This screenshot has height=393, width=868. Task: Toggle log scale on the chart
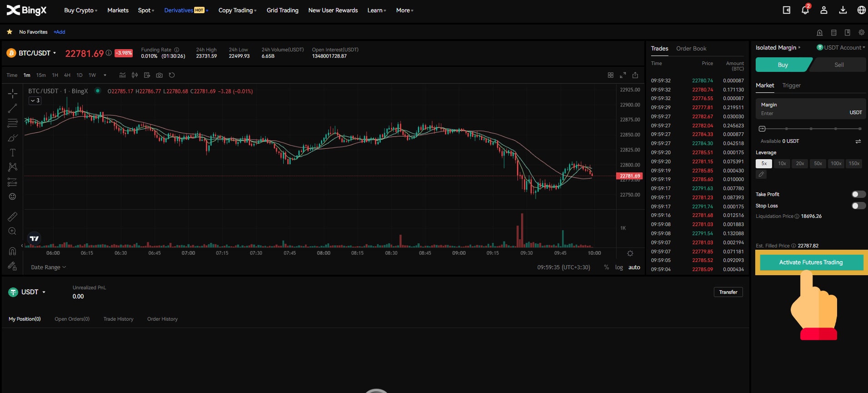click(619, 267)
